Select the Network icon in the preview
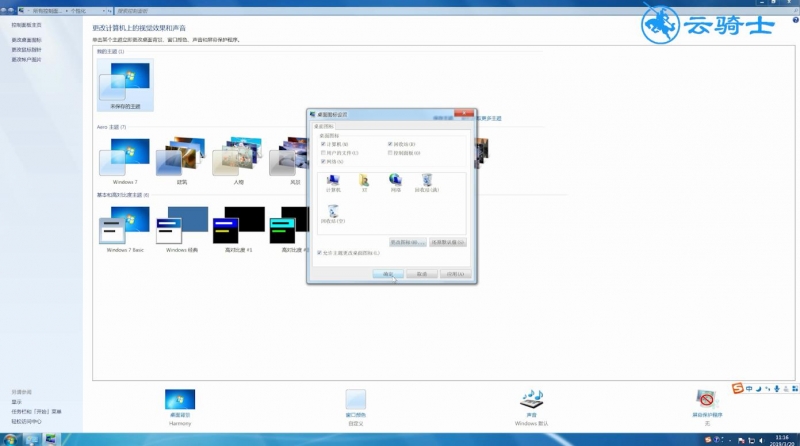Image resolution: width=800 pixels, height=446 pixels. (x=395, y=183)
